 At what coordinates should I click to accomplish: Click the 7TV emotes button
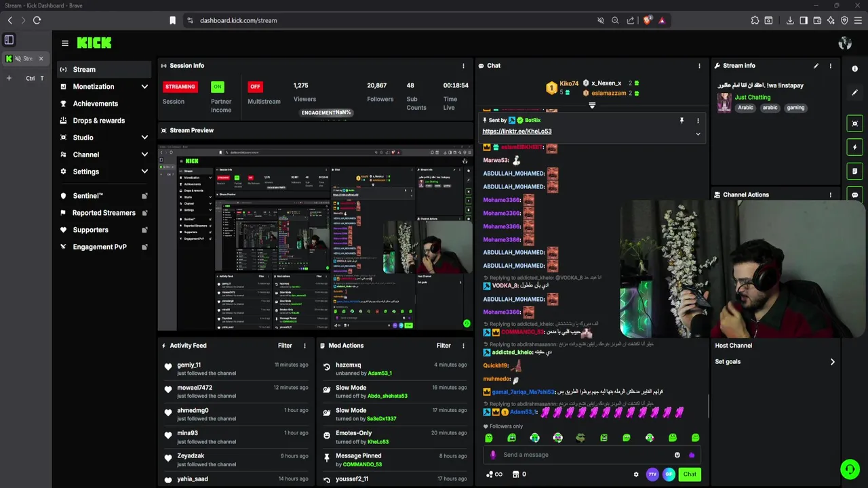coord(652,474)
